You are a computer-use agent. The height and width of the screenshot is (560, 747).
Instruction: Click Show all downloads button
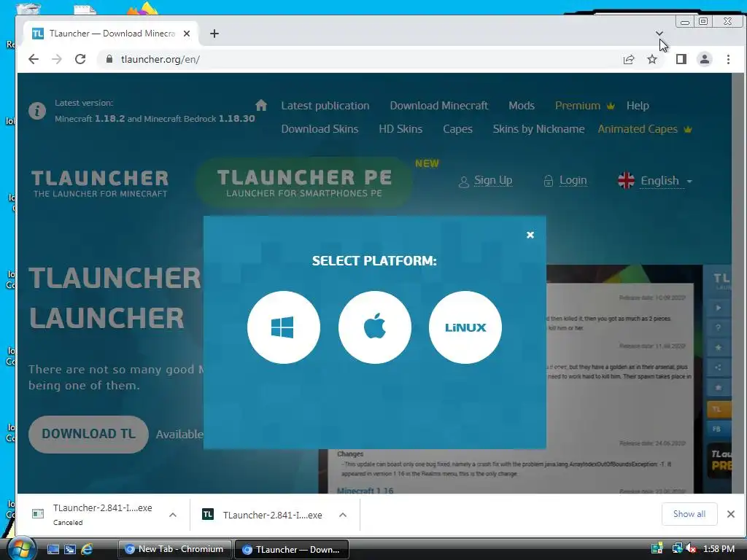pos(689,514)
